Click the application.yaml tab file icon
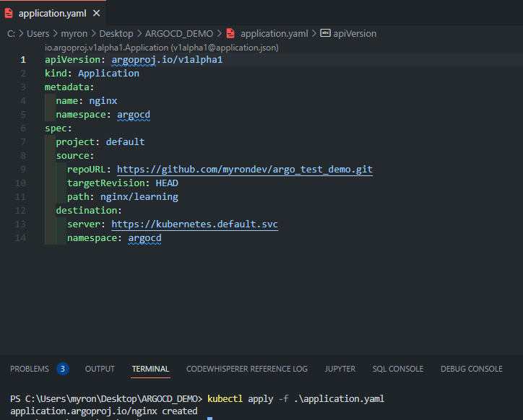 (9, 13)
